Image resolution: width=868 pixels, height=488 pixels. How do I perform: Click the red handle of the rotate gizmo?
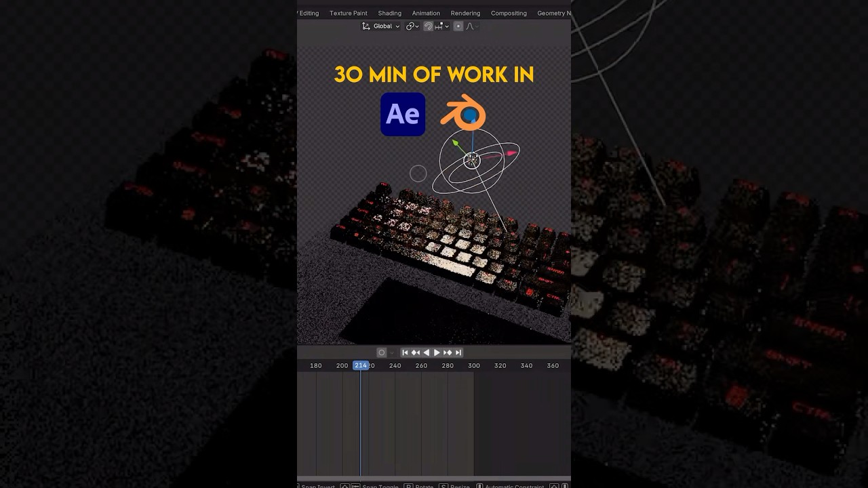pyautogui.click(x=511, y=154)
